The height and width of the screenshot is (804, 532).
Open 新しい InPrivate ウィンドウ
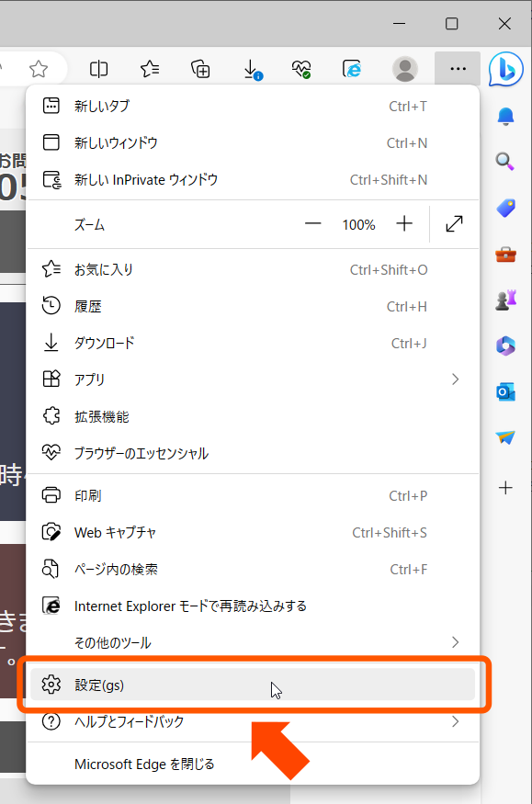click(x=252, y=180)
